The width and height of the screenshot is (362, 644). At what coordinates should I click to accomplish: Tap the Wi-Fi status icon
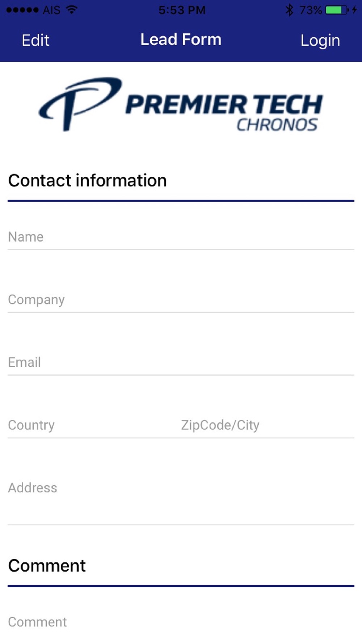tap(72, 10)
